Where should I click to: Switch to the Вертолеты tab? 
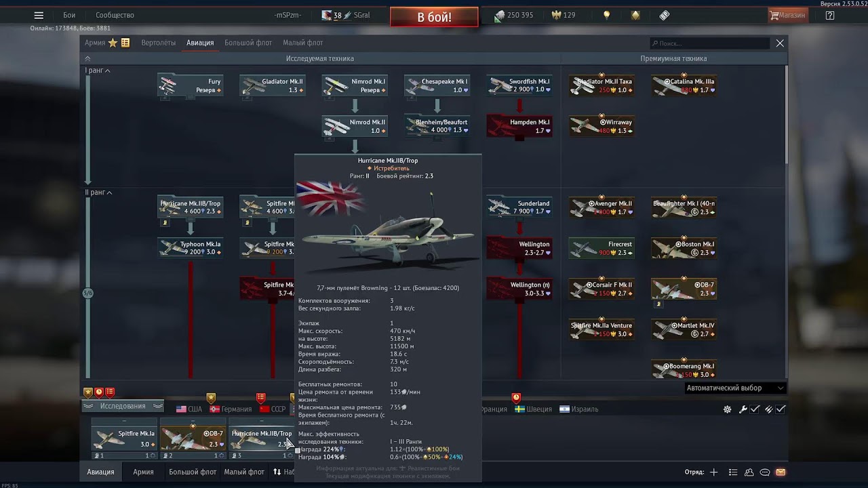[158, 43]
